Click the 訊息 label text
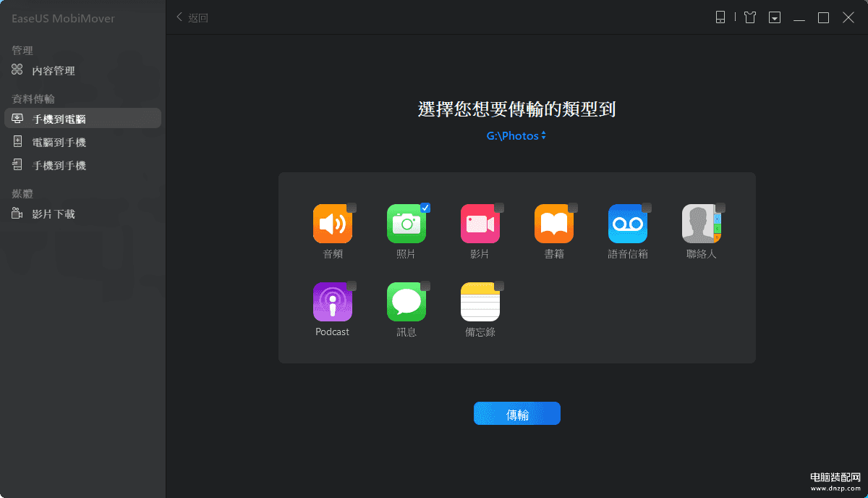This screenshot has width=868, height=498. click(407, 332)
